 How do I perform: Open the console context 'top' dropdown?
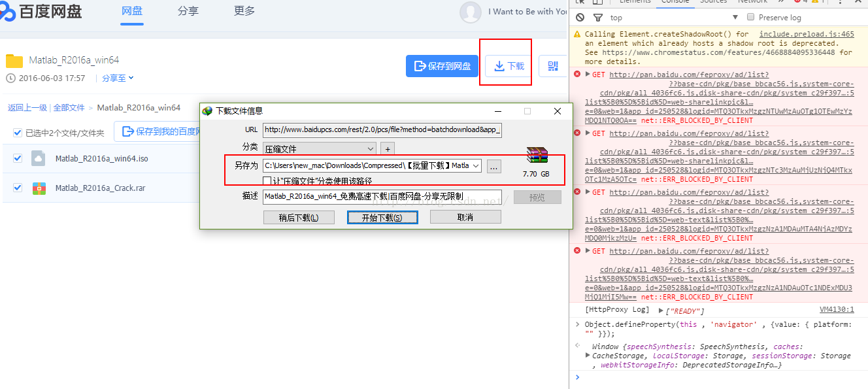click(x=673, y=17)
